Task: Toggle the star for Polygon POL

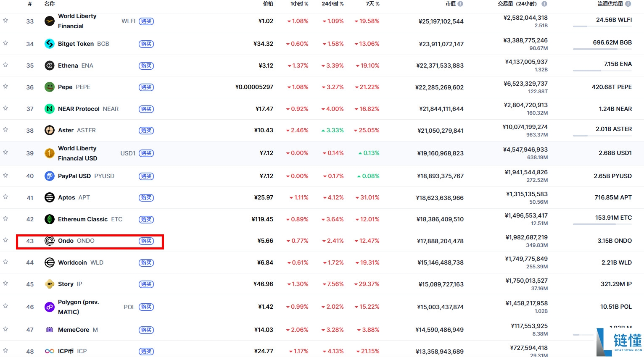Action: point(5,306)
